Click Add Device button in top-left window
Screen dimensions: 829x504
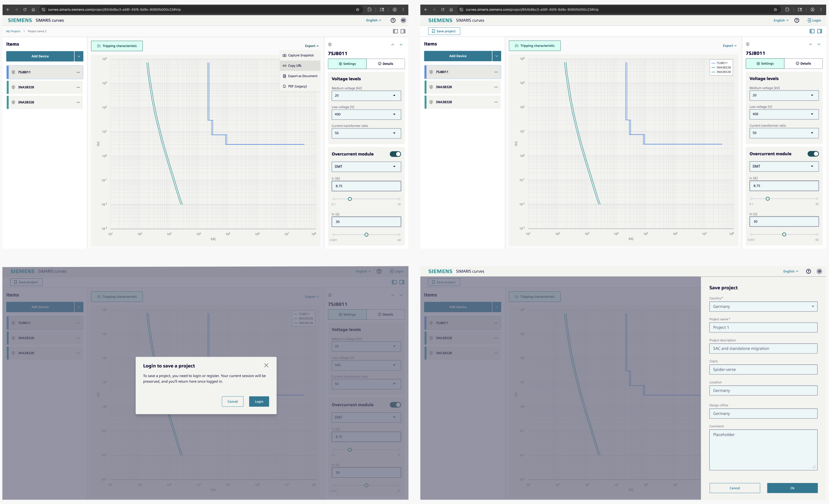40,56
